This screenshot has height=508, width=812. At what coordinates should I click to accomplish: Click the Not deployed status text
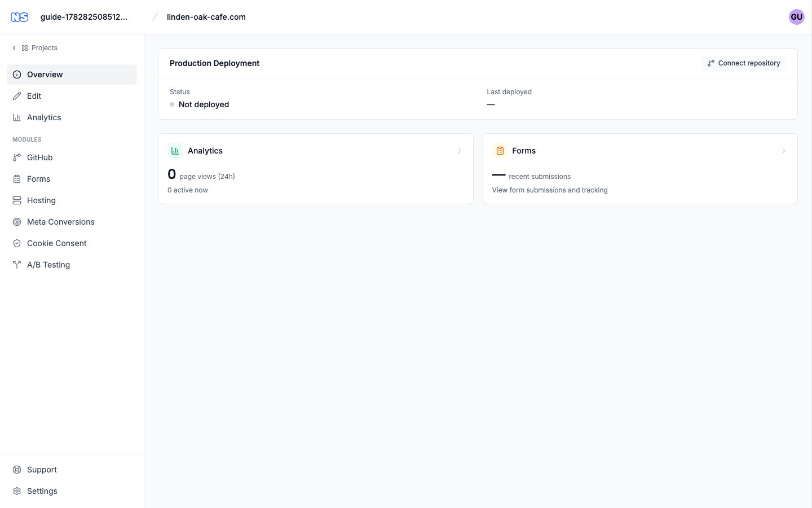[204, 104]
